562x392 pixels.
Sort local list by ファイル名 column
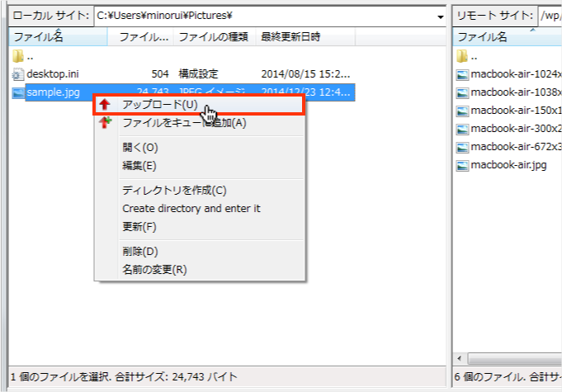(x=58, y=37)
